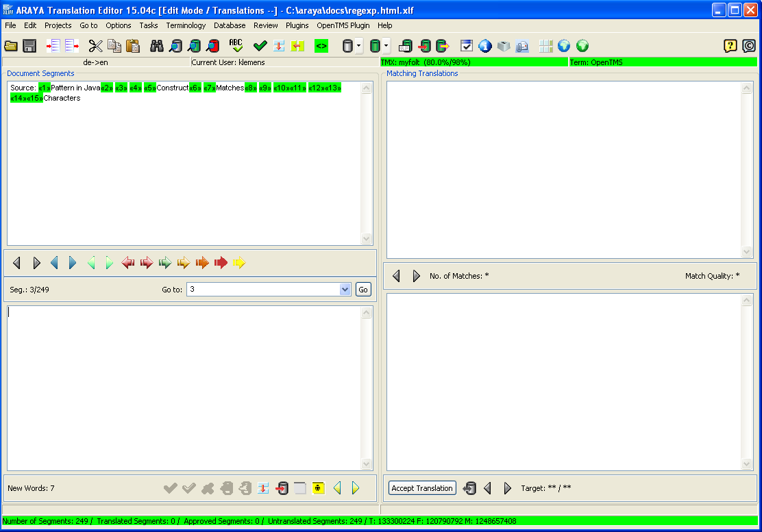Click the Accept Translation button
Screen dimensions: 762x532
pyautogui.click(x=422, y=488)
